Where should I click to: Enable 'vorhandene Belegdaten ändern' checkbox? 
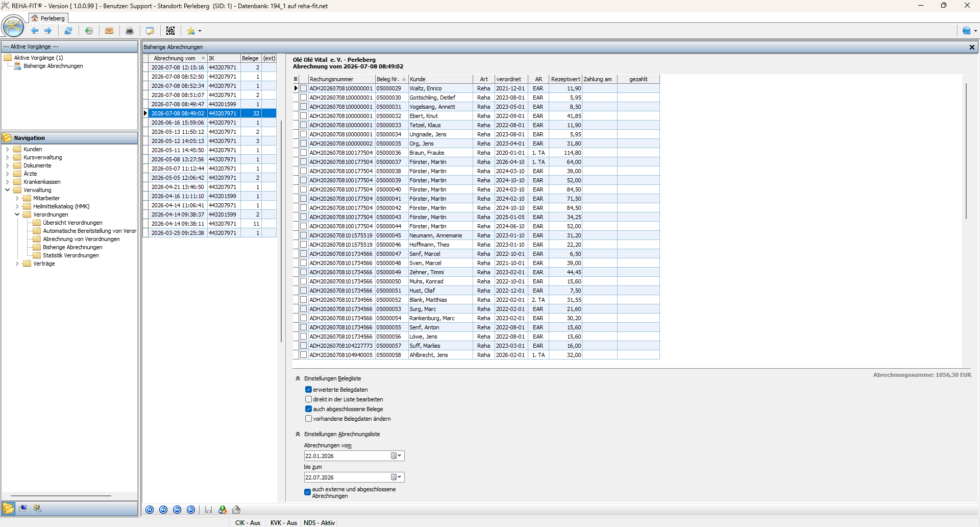308,419
